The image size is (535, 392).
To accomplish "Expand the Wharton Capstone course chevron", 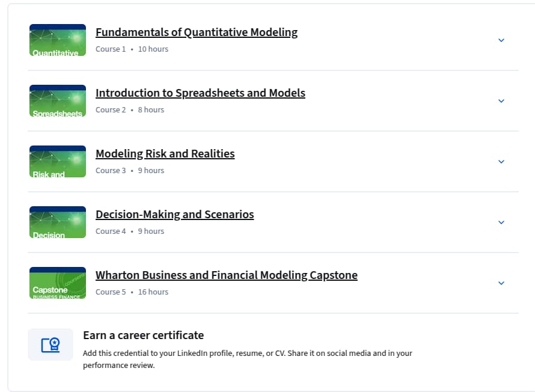I will pos(501,283).
